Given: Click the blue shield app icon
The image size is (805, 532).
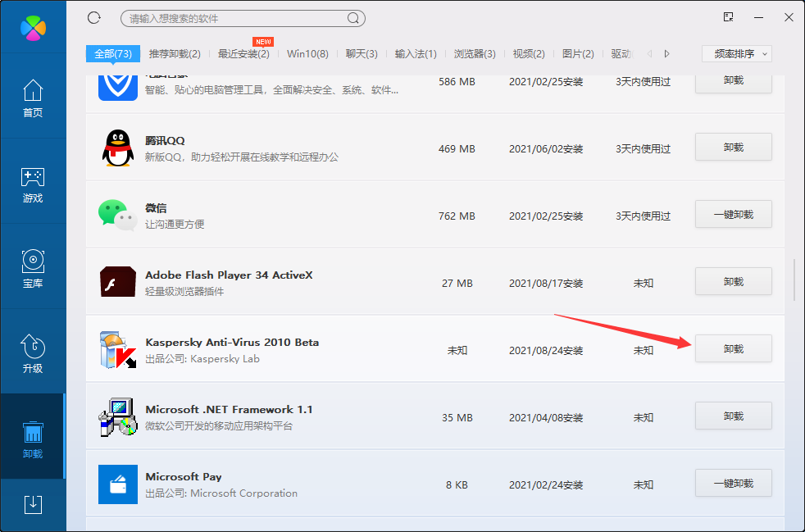Looking at the screenshot, I should tap(118, 87).
